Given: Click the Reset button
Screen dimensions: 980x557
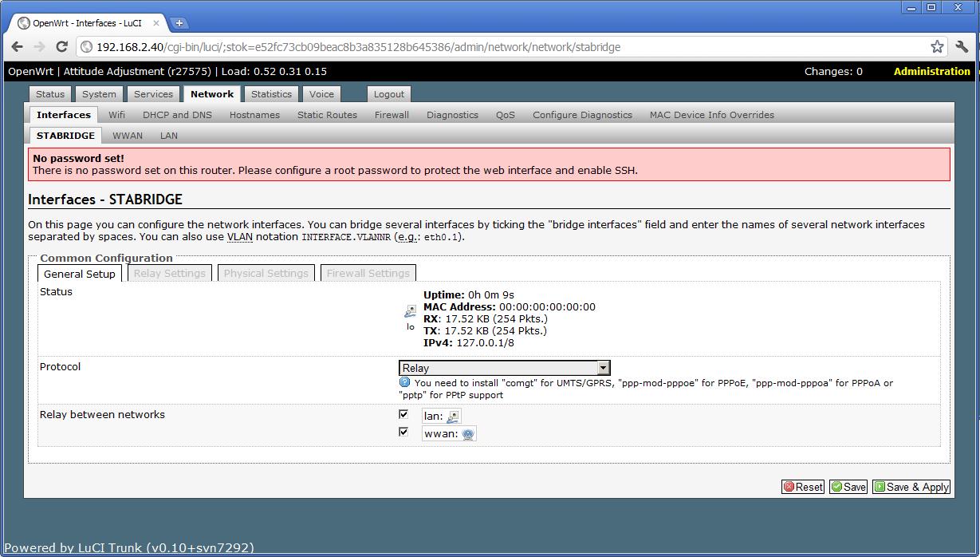Looking at the screenshot, I should pyautogui.click(x=803, y=487).
